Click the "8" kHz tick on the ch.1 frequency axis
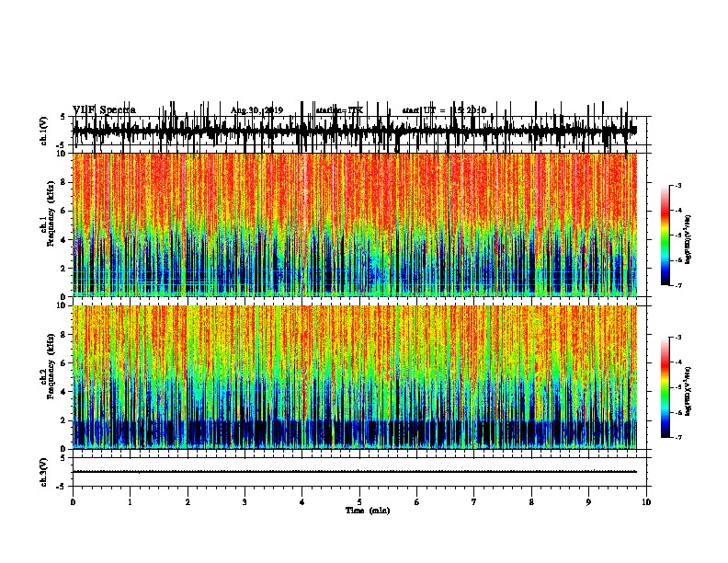This screenshot has height=563, width=728. [x=64, y=182]
